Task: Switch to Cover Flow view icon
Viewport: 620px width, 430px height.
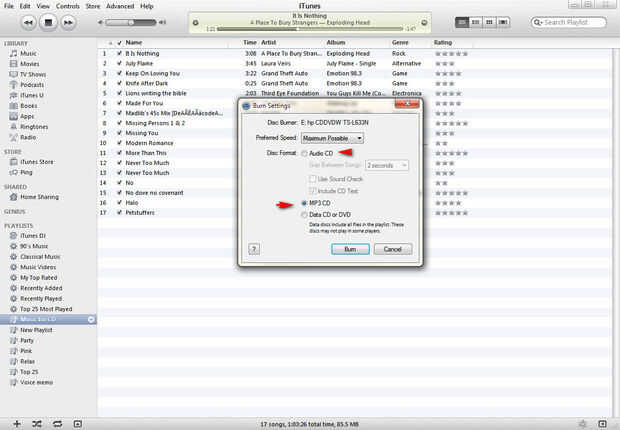Action: [x=503, y=22]
